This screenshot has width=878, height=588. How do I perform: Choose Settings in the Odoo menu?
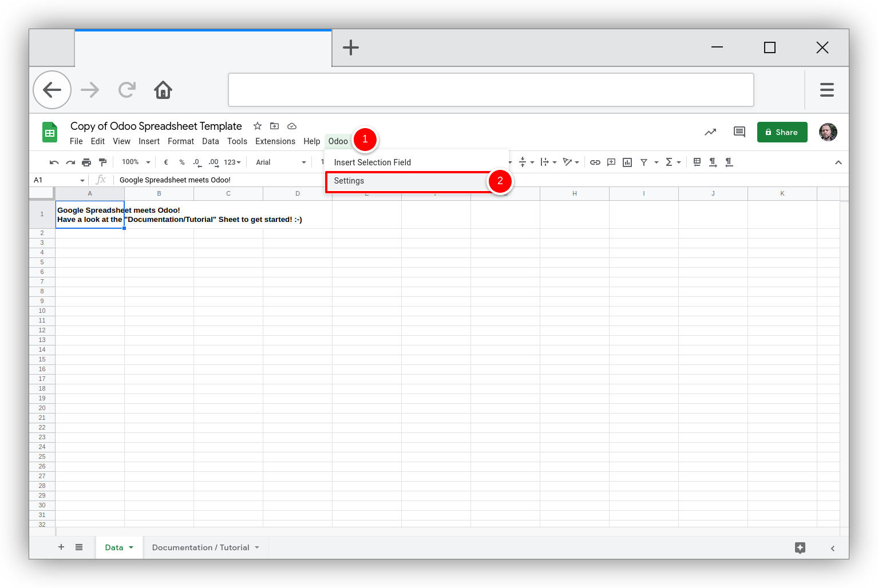pos(349,181)
